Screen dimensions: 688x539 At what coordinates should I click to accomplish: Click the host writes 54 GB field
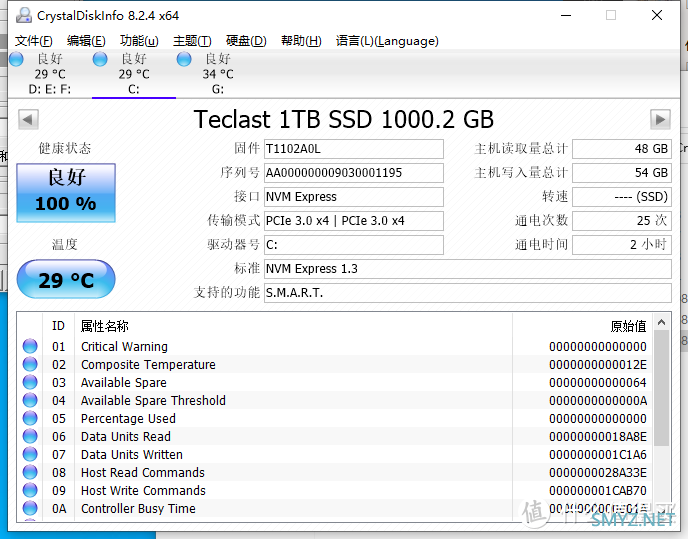click(x=622, y=173)
